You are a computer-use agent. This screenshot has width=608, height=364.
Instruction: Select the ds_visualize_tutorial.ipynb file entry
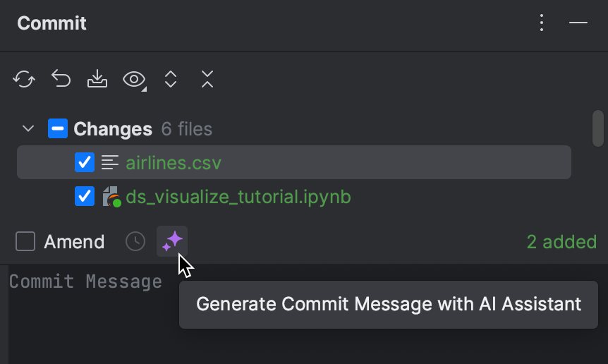tap(294, 197)
